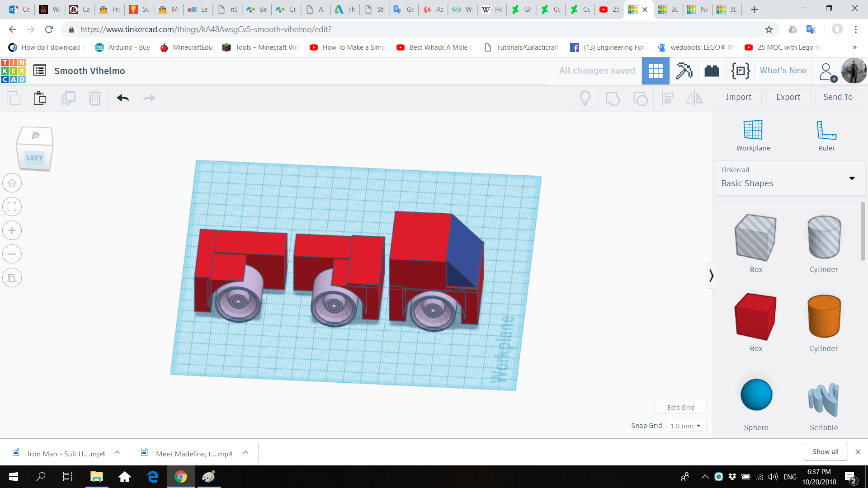Screen dimensions: 868x488
Task: Click the Show All hidden objects lightbulb
Action: pyautogui.click(x=585, y=98)
